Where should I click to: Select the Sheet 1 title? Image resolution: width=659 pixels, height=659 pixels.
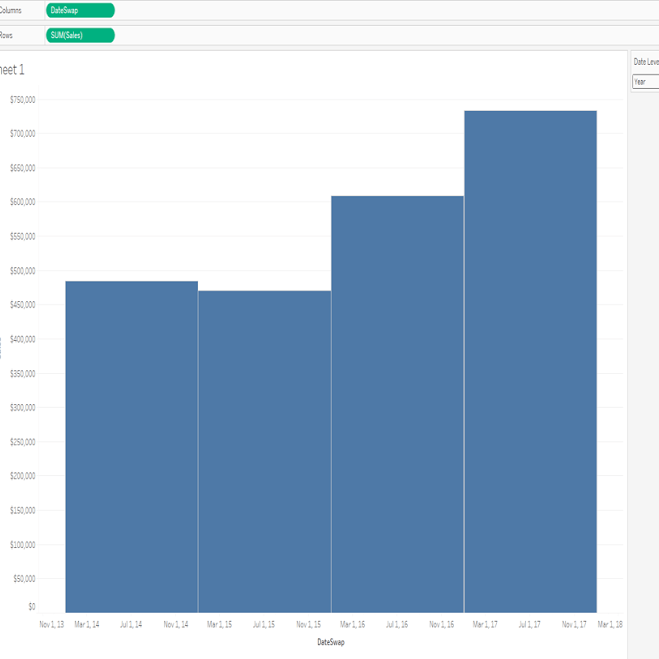(x=12, y=69)
